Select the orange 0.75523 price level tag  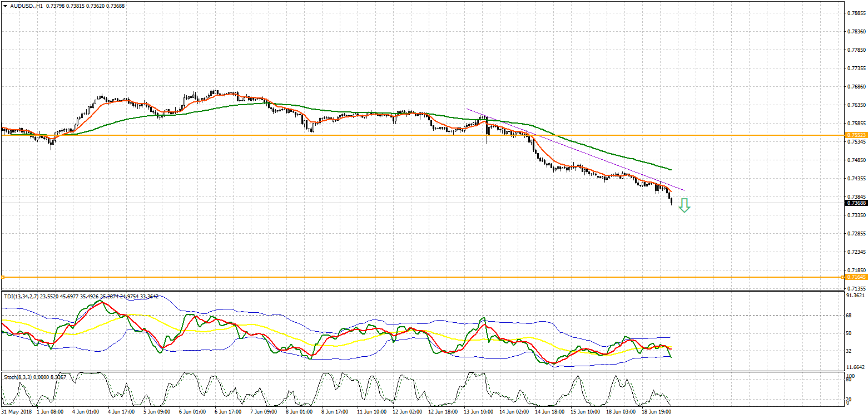[x=856, y=135]
